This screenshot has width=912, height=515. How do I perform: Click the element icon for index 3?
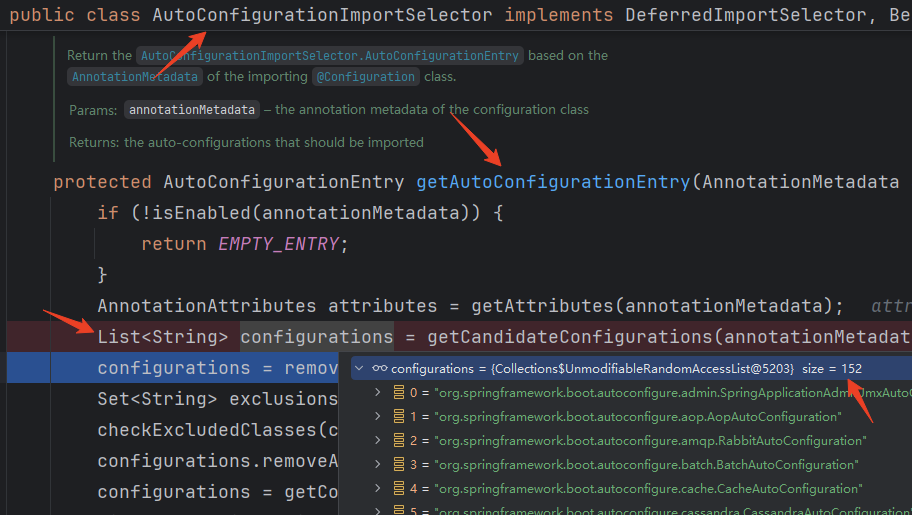pyautogui.click(x=398, y=465)
